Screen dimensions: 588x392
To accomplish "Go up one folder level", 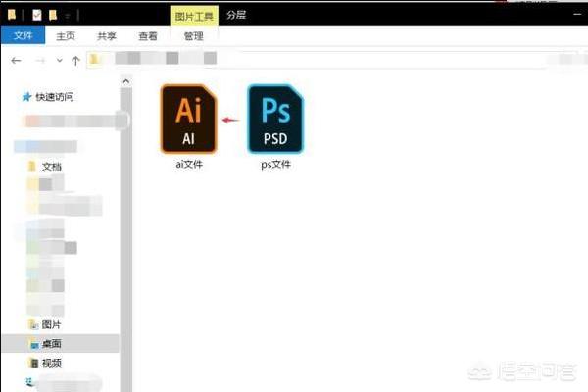I will [x=76, y=61].
